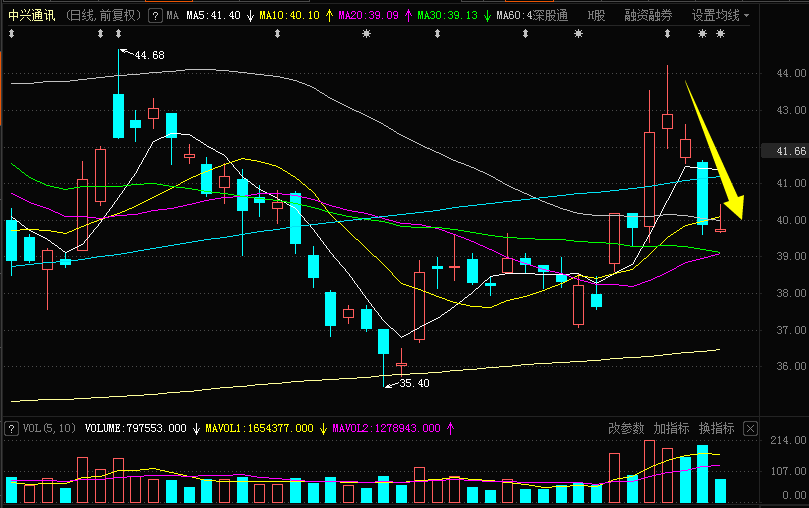The width and height of the screenshot is (809, 508).
Task: Click the 44.00 price axis label
Action: [791, 73]
